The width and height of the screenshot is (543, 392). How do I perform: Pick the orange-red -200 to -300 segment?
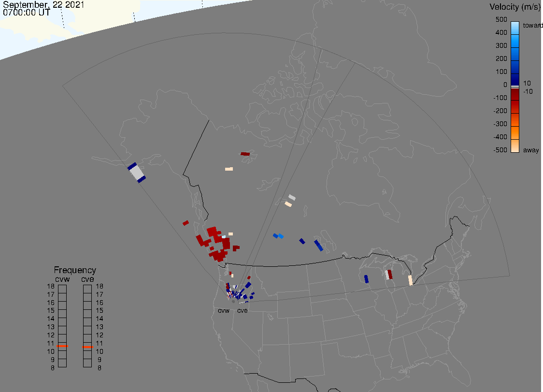click(x=515, y=119)
